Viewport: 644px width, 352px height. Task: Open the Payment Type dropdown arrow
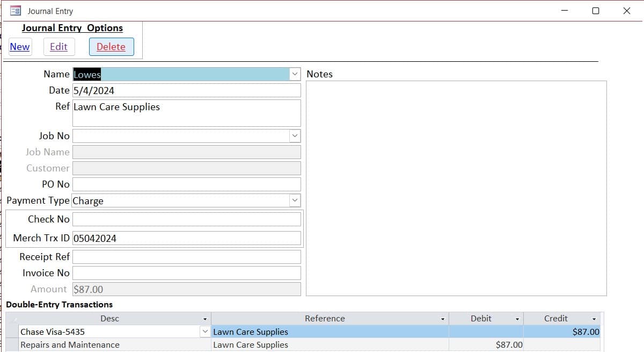[295, 200]
